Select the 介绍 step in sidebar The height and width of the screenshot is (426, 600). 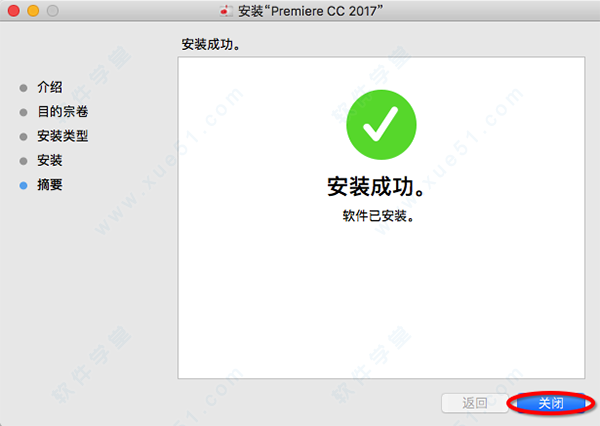pos(50,87)
